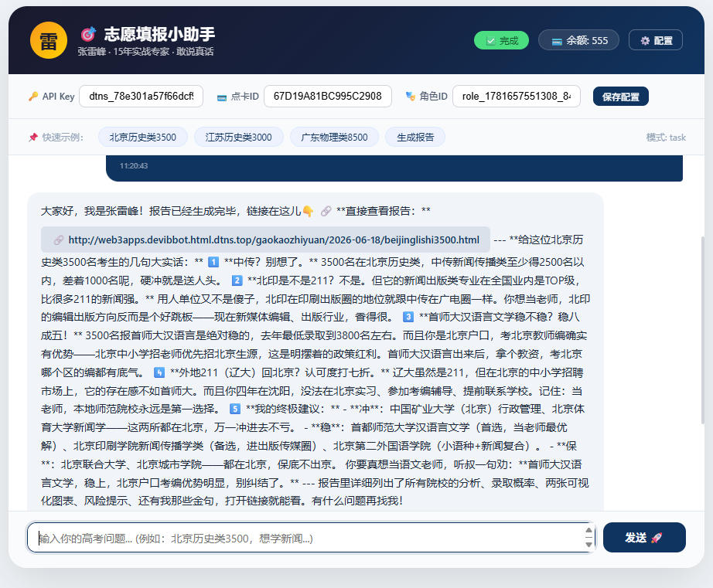Focus the 角色ID input field
The height and width of the screenshot is (588, 713).
pyautogui.click(x=516, y=97)
